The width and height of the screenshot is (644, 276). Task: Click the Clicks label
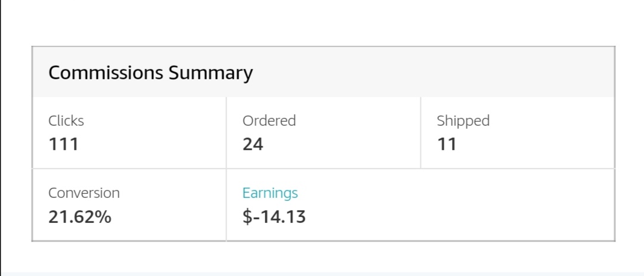pyautogui.click(x=66, y=121)
